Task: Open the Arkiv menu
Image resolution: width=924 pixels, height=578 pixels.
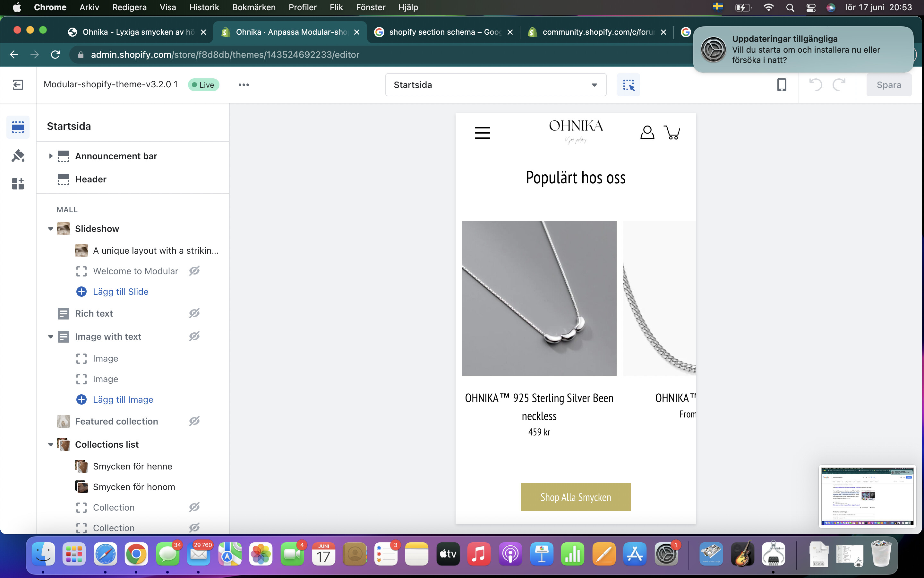Action: (89, 7)
